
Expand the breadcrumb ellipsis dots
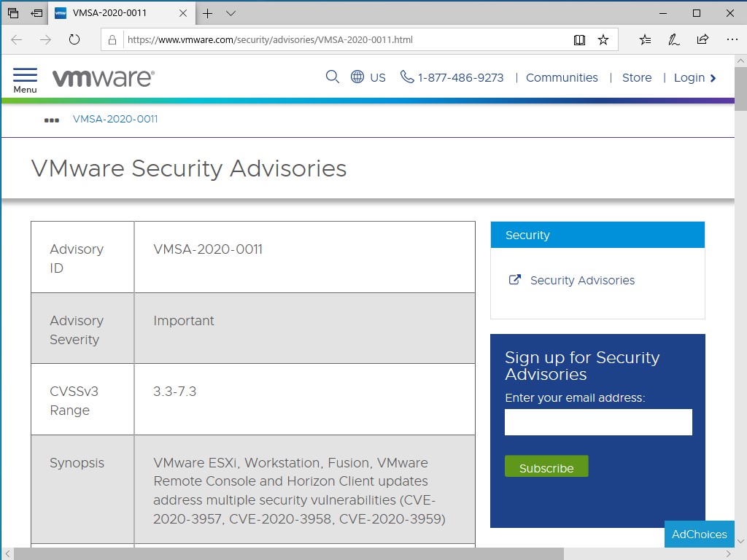[51, 120]
